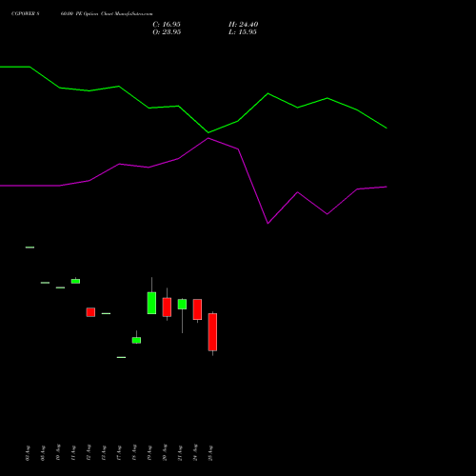This screenshot has width=476, height=476.
Task: Click the '21 Aug' date axis label
Action: tap(180, 452)
